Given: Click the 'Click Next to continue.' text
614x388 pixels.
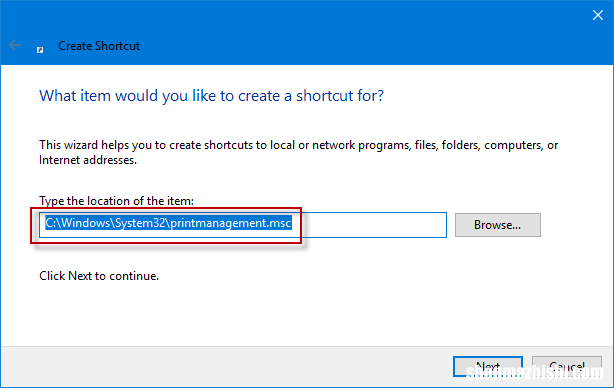Looking at the screenshot, I should (99, 276).
